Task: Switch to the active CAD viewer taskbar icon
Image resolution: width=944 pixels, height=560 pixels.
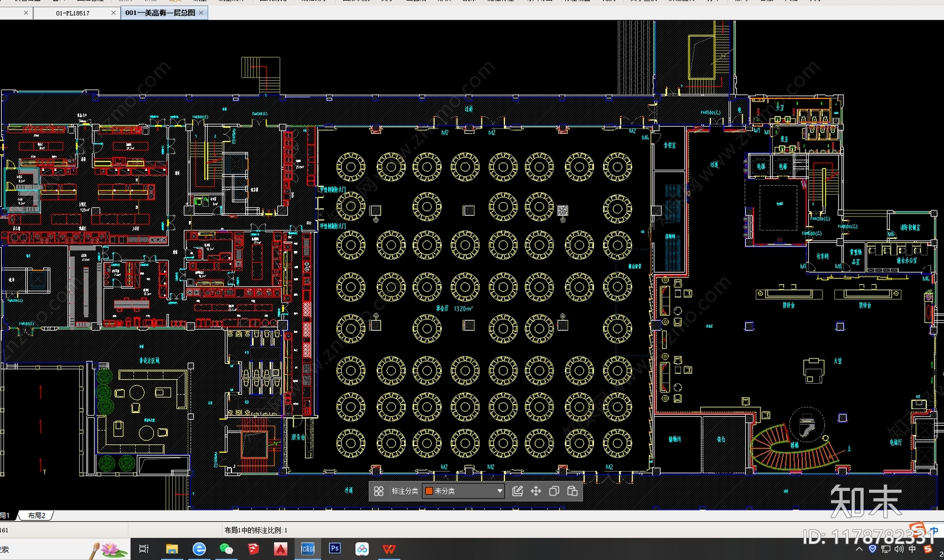Action: point(308,549)
